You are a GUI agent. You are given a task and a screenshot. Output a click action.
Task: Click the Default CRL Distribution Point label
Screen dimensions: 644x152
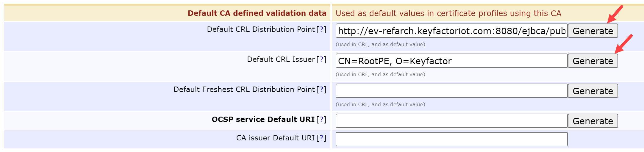(x=260, y=29)
